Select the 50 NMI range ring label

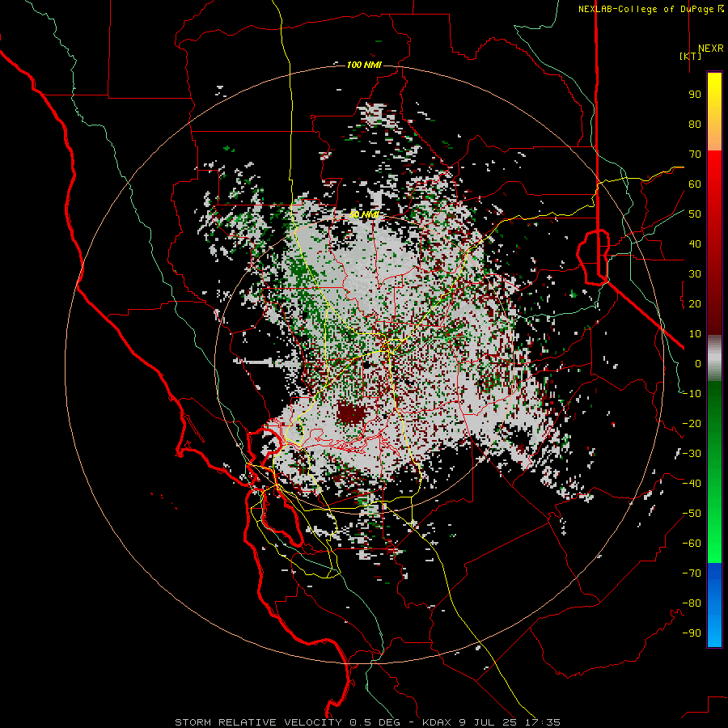[x=364, y=214]
